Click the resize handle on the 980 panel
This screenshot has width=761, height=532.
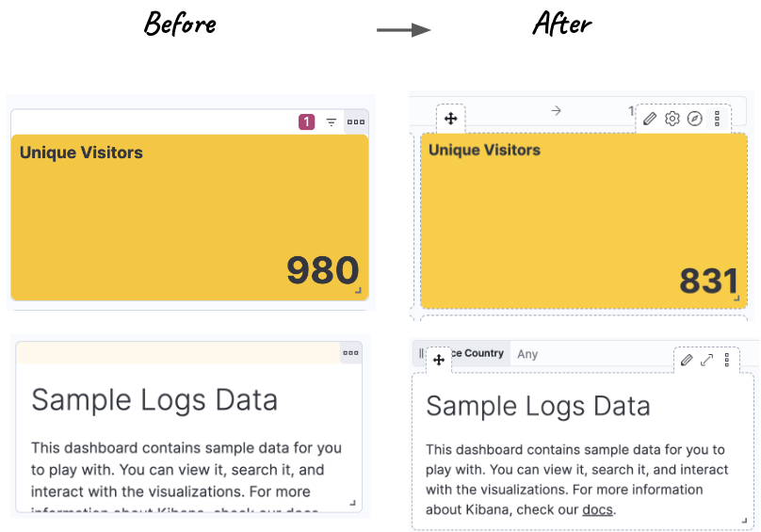click(x=358, y=290)
